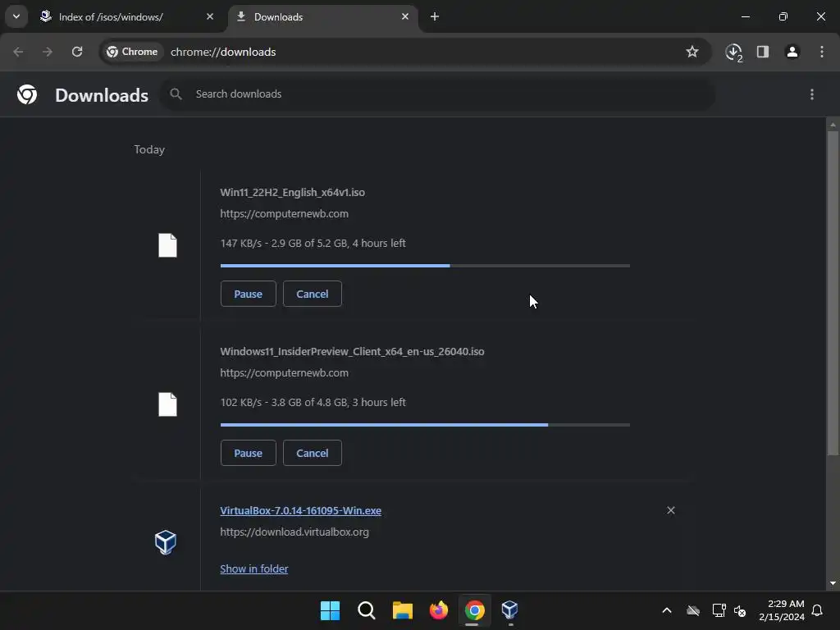Click the search magnifier in downloads bar
The image size is (840, 630).
coord(176,94)
